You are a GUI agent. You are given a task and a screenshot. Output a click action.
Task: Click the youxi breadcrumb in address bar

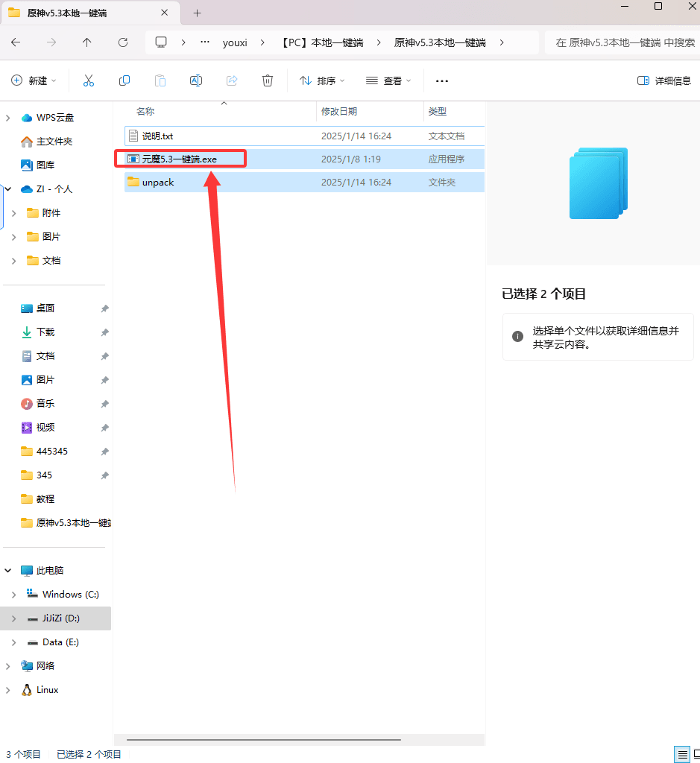pos(235,42)
